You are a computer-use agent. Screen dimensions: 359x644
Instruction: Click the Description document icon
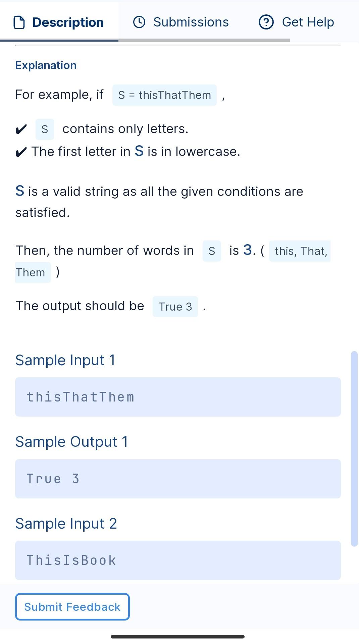point(19,22)
